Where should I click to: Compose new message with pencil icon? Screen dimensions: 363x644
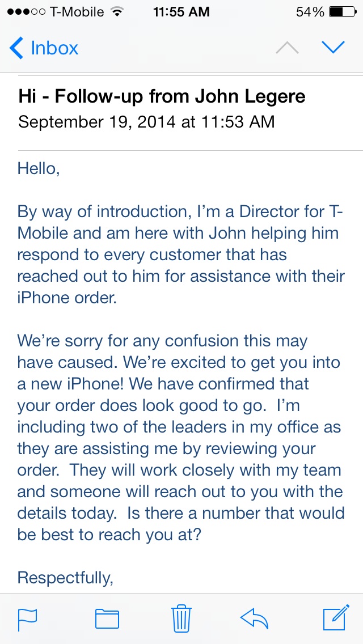point(336,617)
